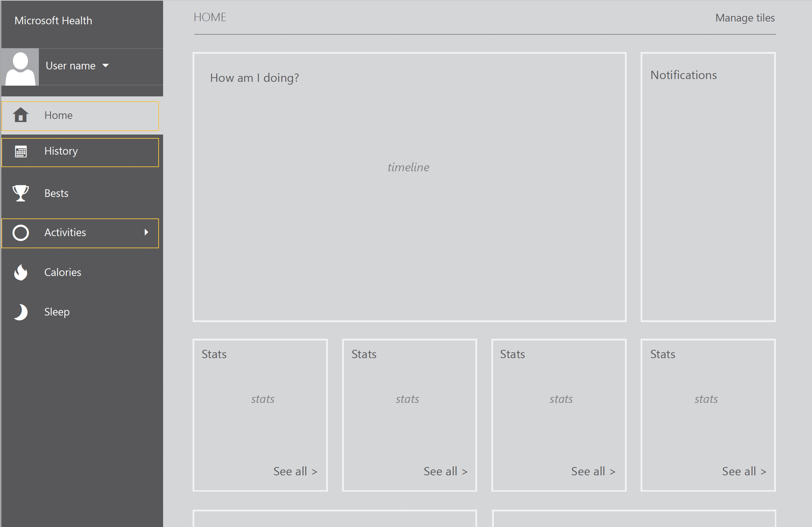Click the History calendar icon
Image resolution: width=812 pixels, height=527 pixels.
pyautogui.click(x=20, y=152)
